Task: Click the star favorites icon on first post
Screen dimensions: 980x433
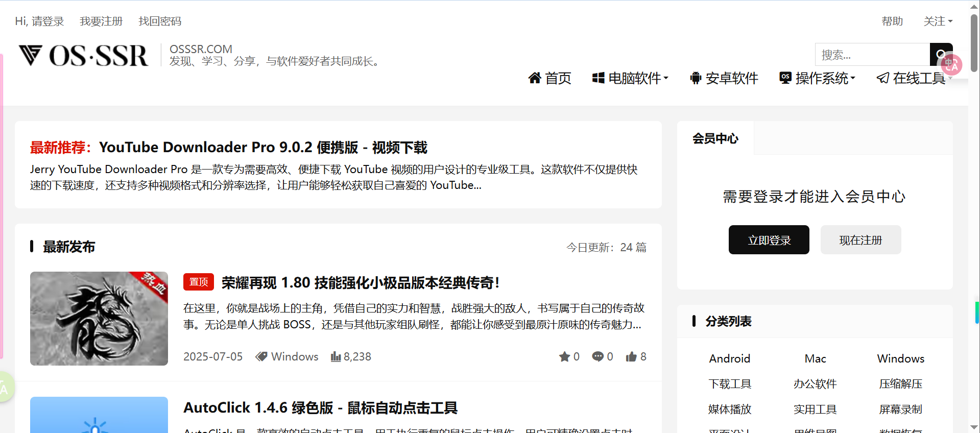Action: pyautogui.click(x=564, y=356)
